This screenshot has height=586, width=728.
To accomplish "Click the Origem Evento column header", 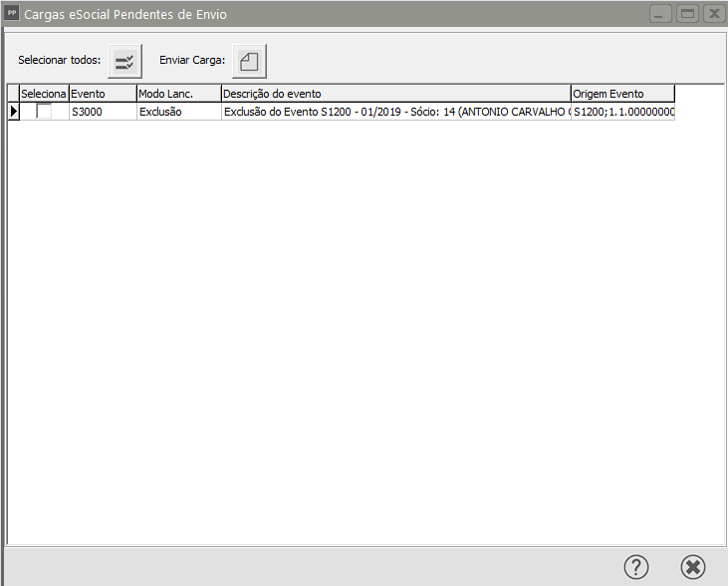I will click(622, 94).
